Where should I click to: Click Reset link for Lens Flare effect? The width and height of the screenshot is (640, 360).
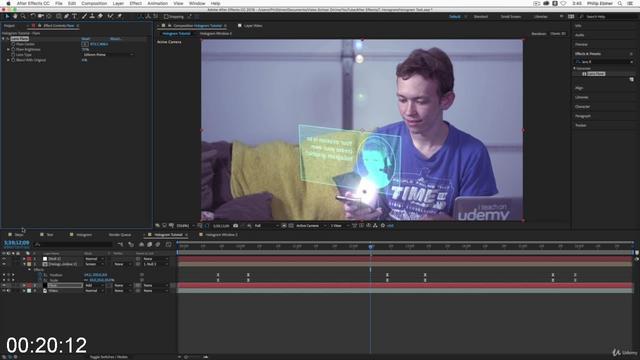(x=86, y=39)
